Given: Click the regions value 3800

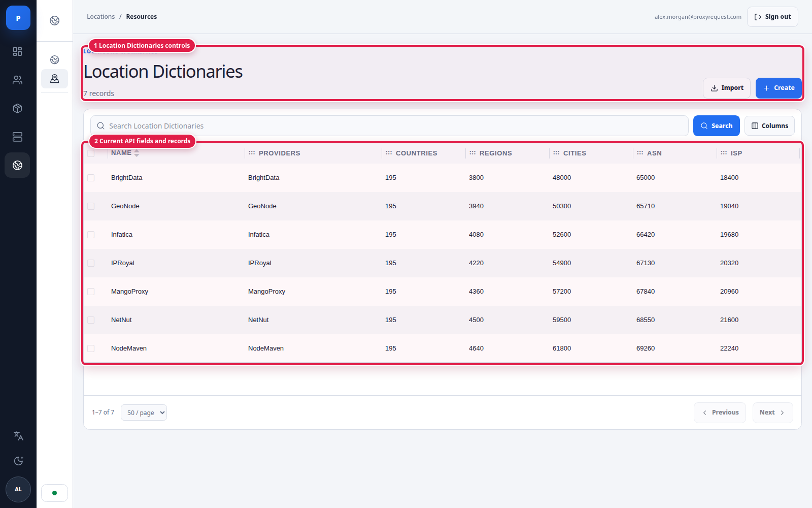Looking at the screenshot, I should point(476,178).
